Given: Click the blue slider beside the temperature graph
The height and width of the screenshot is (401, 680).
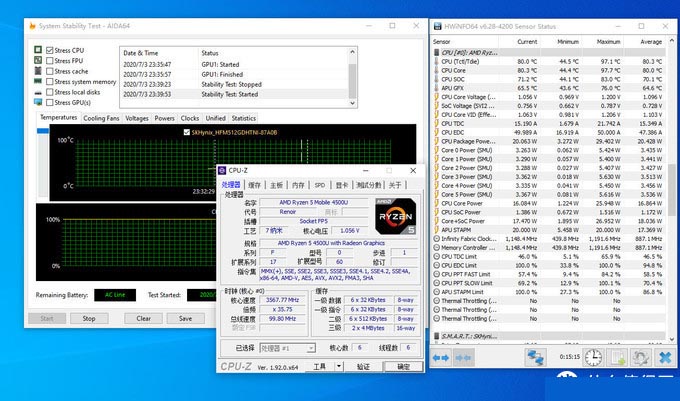Looking at the screenshot, I should pos(43,130).
